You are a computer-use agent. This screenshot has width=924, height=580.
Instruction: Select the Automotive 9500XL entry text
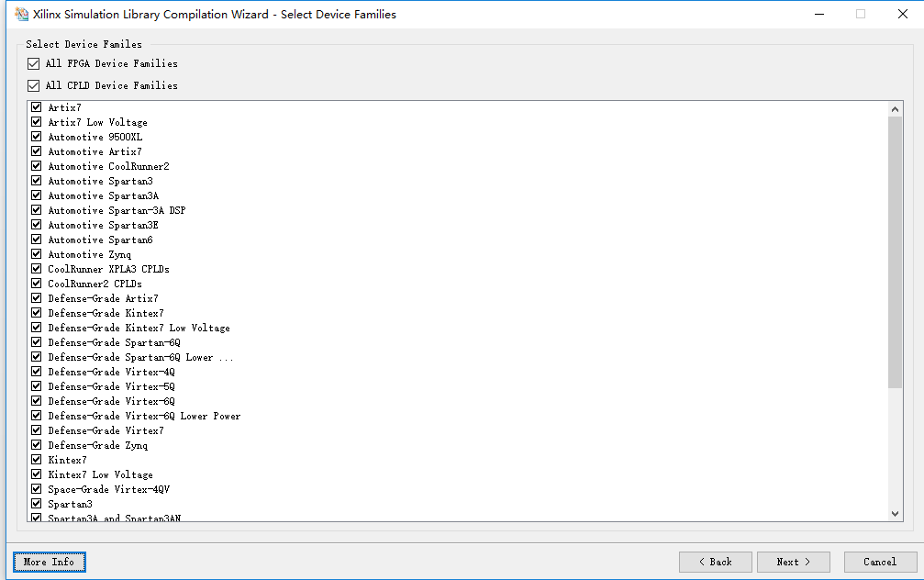click(95, 137)
